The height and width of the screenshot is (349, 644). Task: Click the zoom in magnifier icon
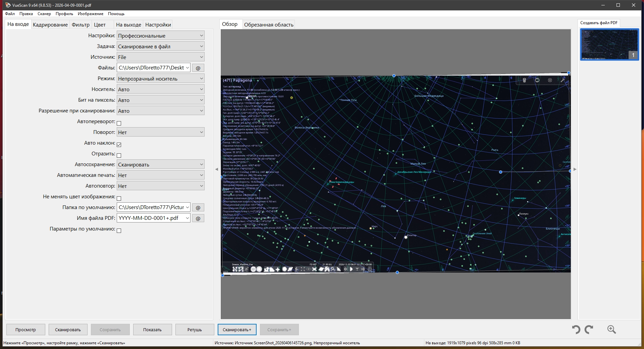coord(611,330)
